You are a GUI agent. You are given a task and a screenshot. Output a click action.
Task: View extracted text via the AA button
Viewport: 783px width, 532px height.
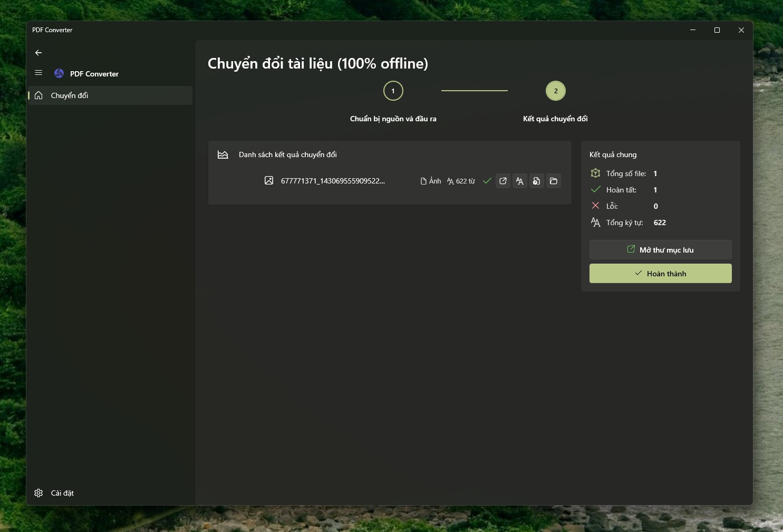[520, 181]
